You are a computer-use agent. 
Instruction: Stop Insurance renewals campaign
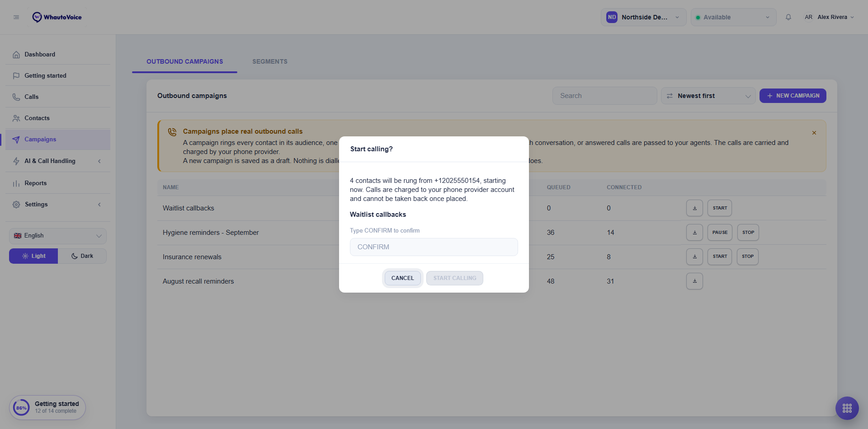[x=748, y=256]
